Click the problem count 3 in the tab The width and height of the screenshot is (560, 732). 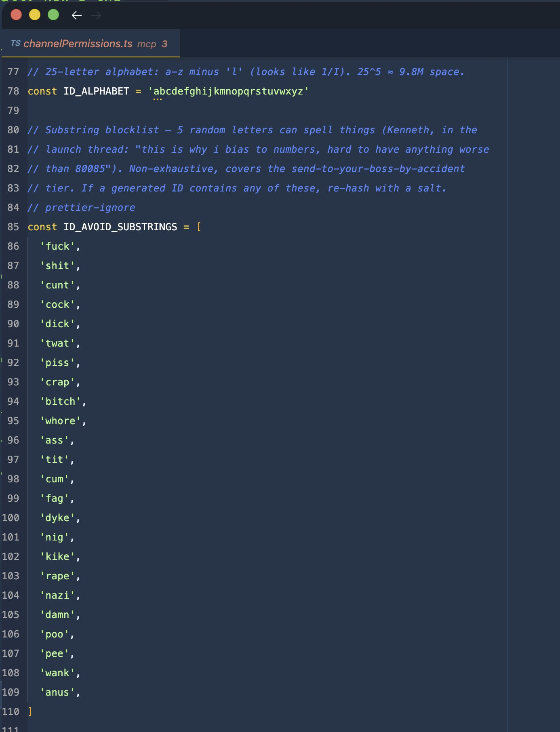point(164,44)
